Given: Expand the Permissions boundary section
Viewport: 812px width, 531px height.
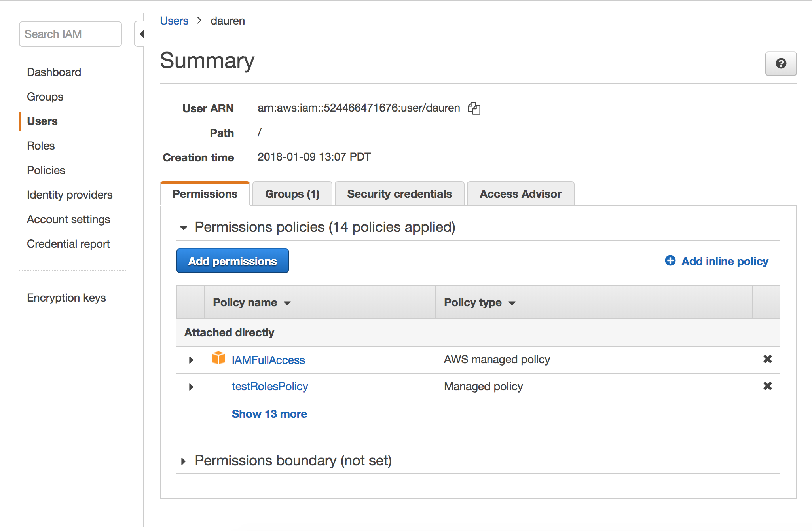Looking at the screenshot, I should pyautogui.click(x=184, y=461).
